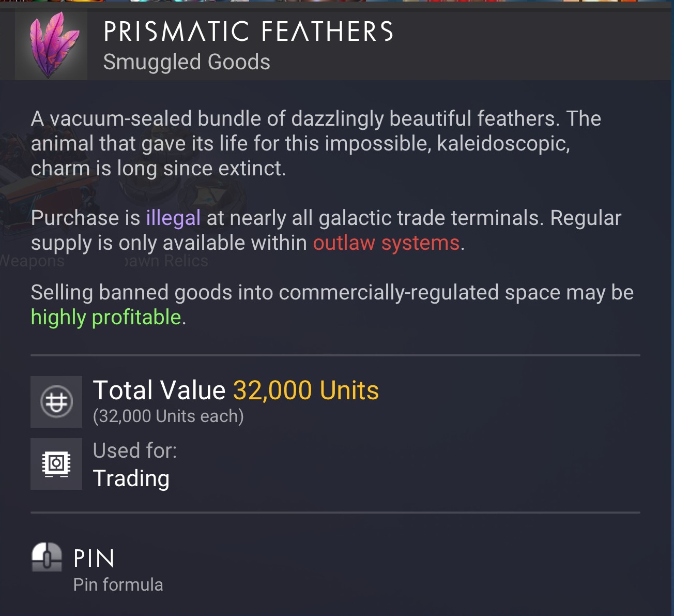Click the yellow 32,000 Units value
The height and width of the screenshot is (616, 674).
coord(305,390)
